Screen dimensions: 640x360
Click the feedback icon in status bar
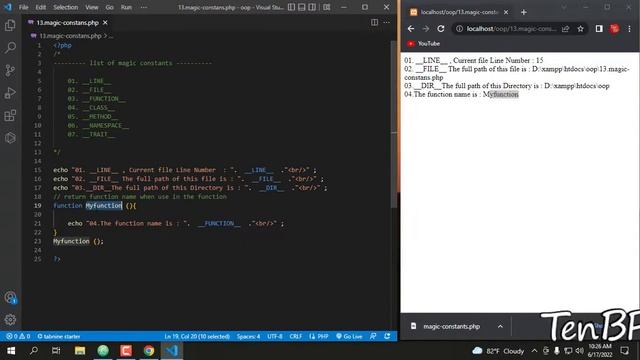click(x=373, y=336)
